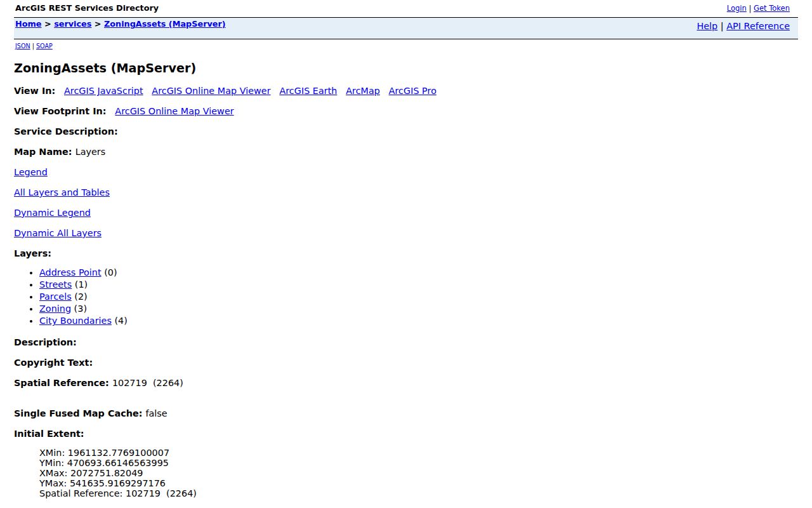Click ZoningAssets (MapServer) breadcrumb link
The image size is (812, 508).
165,24
